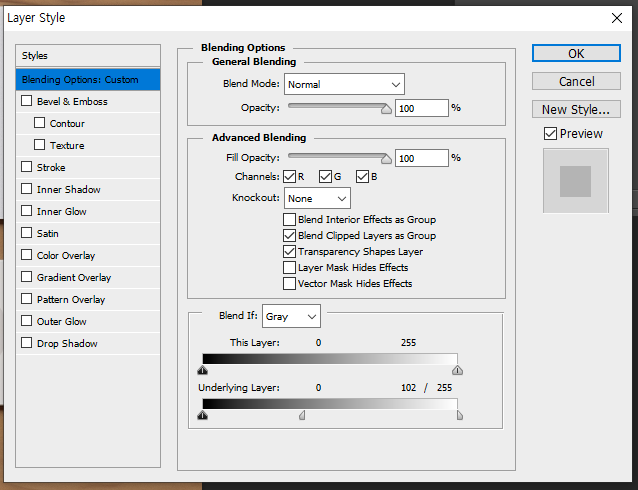Click OK to apply layer style
Image resolution: width=638 pixels, height=490 pixels.
(576, 53)
